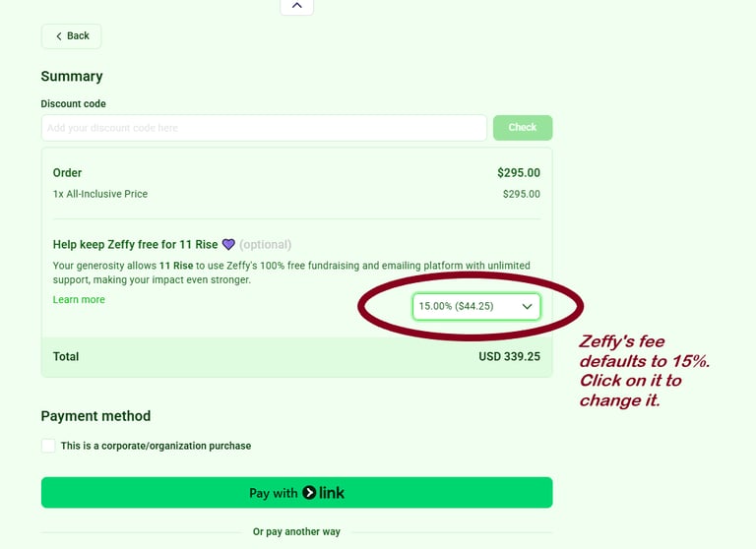The width and height of the screenshot is (756, 549).
Task: Open the 15.00% contribution dropdown
Action: 476,306
